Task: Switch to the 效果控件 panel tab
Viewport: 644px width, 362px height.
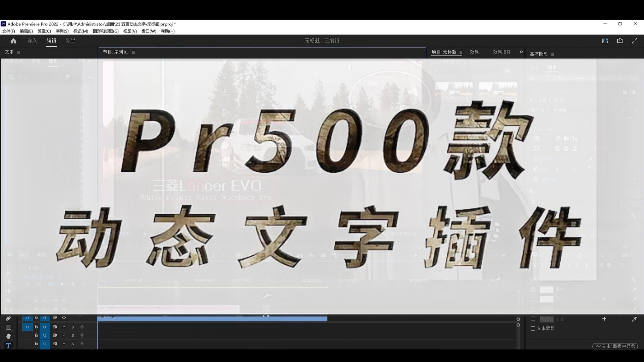Action: click(x=502, y=52)
